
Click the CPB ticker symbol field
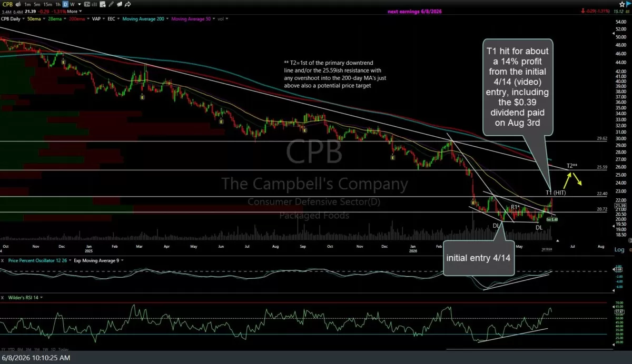[x=8, y=4]
